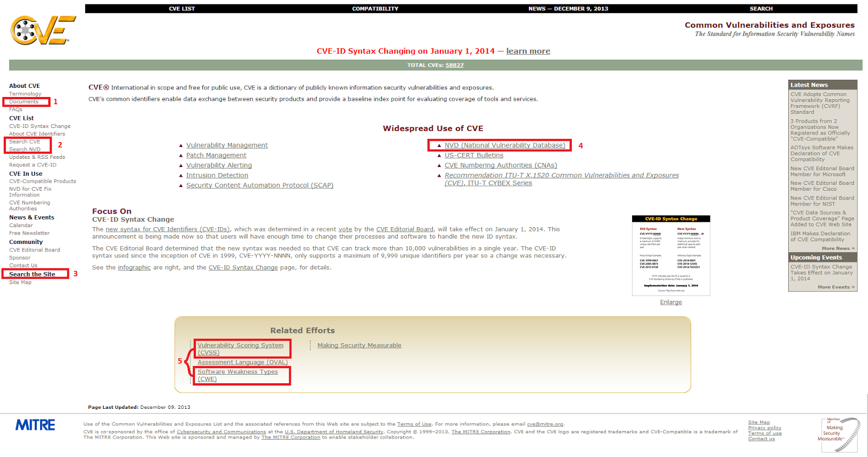Open CVE Numbering Authorities (CNAs) link
868x457 pixels.
[x=501, y=165]
